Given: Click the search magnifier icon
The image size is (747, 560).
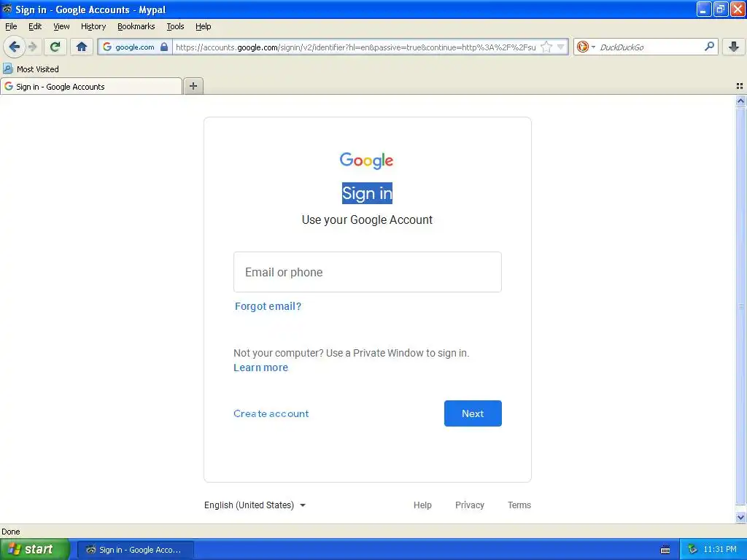Looking at the screenshot, I should tap(709, 47).
